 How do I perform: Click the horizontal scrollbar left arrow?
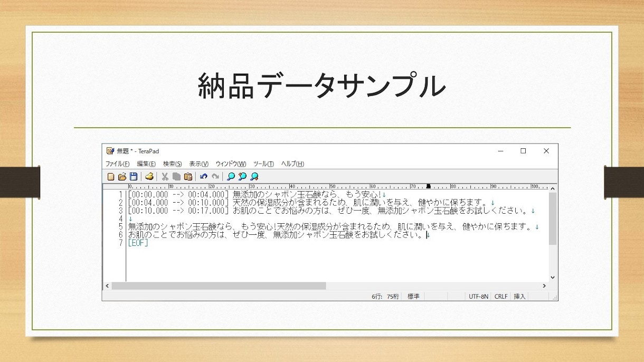click(x=107, y=286)
